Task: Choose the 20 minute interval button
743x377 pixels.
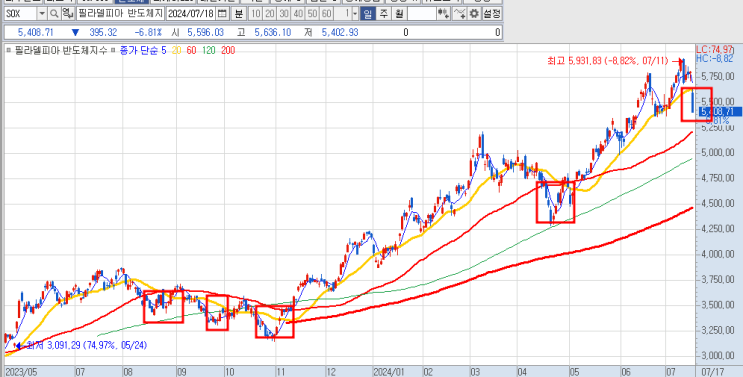Action: pyautogui.click(x=270, y=14)
